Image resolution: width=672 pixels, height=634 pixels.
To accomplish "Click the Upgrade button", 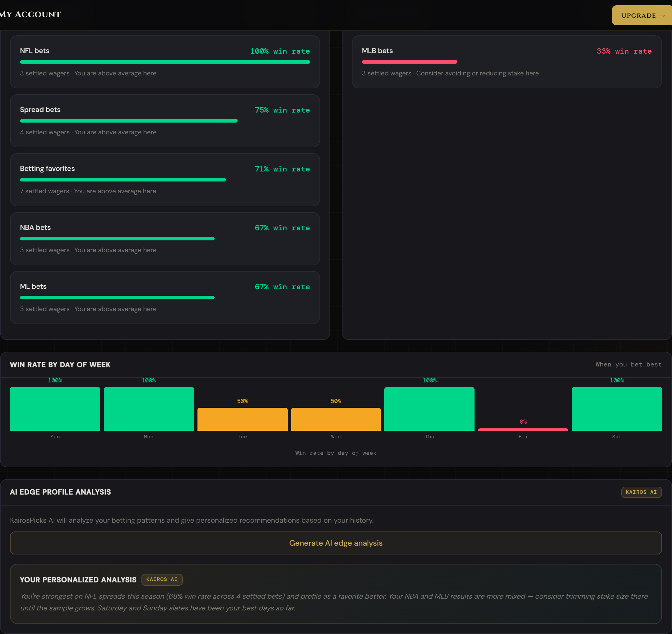I will (x=642, y=15).
